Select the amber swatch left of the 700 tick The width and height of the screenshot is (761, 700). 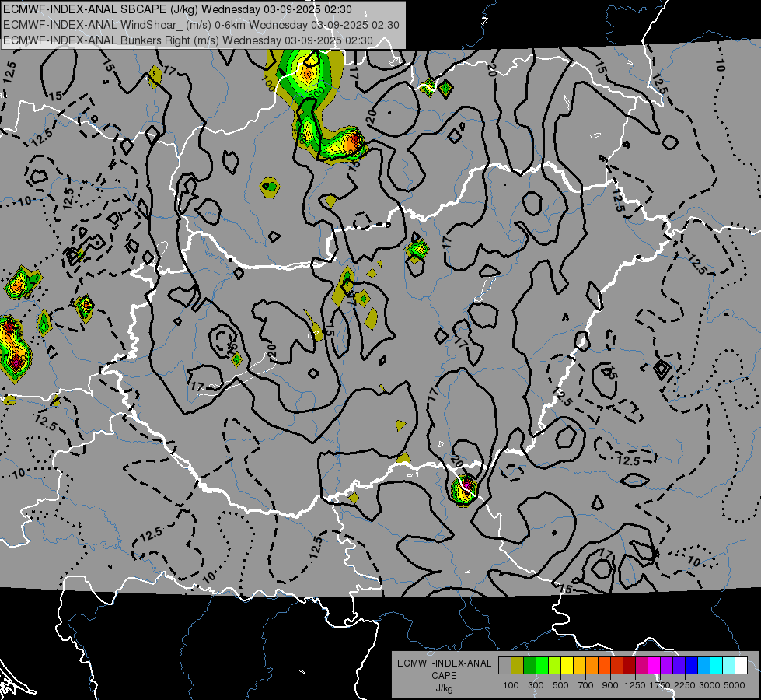pyautogui.click(x=579, y=666)
